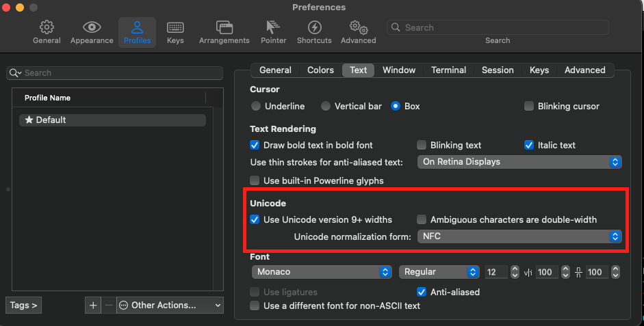Open the General preferences pane

click(x=47, y=32)
